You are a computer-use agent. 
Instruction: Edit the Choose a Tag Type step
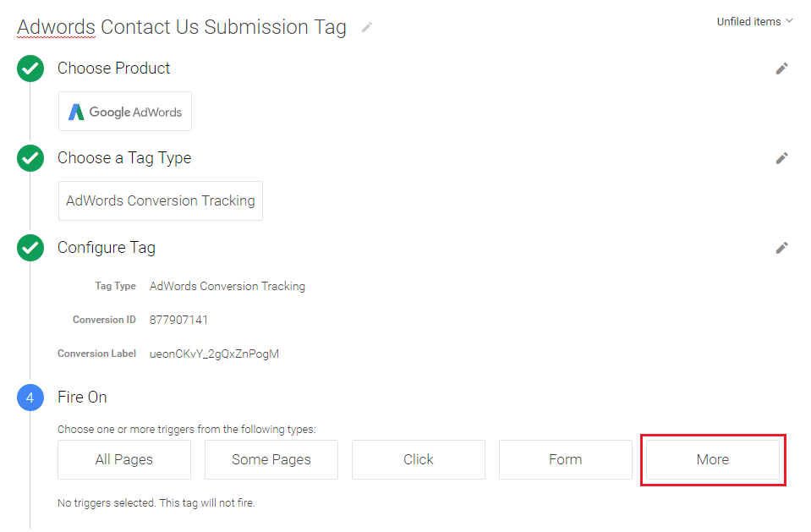click(x=781, y=158)
